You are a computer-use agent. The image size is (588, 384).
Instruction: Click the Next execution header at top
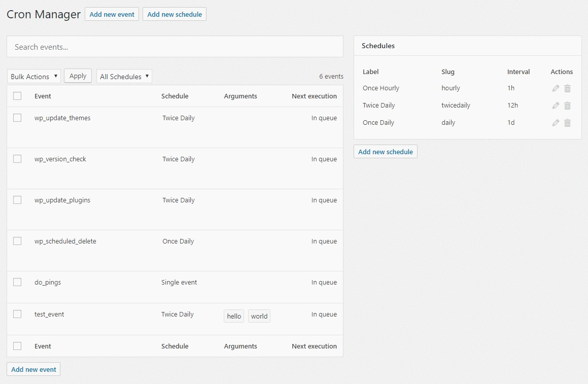(x=314, y=96)
